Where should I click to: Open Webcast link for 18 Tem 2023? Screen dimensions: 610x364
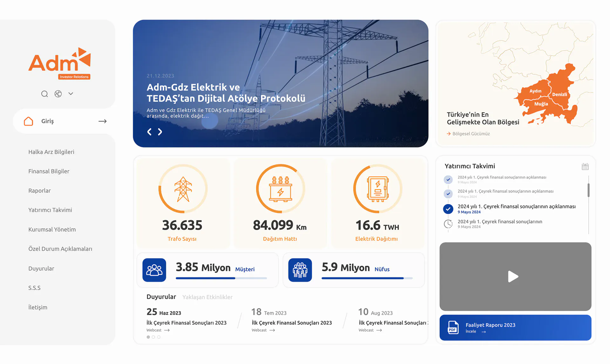click(x=263, y=330)
